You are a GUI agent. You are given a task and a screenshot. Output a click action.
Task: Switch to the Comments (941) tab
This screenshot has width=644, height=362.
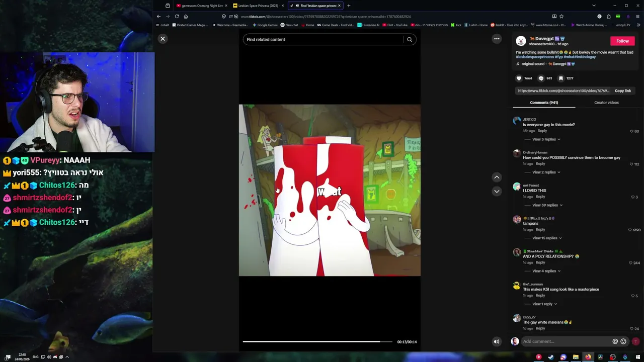(x=544, y=103)
